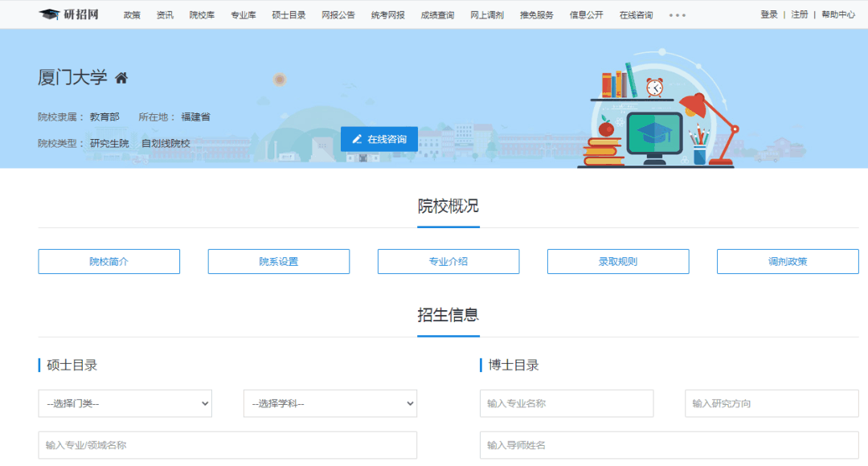
Task: Open the 调剂政策 page
Action: pos(788,262)
